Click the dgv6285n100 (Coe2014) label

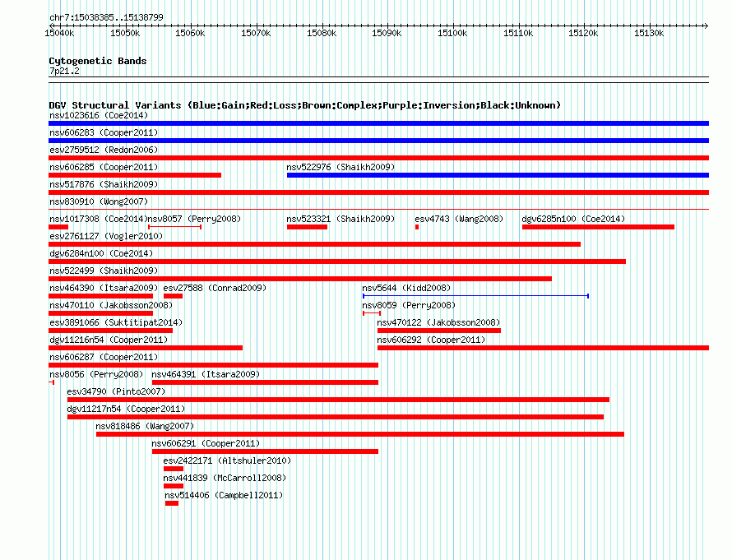pos(572,219)
